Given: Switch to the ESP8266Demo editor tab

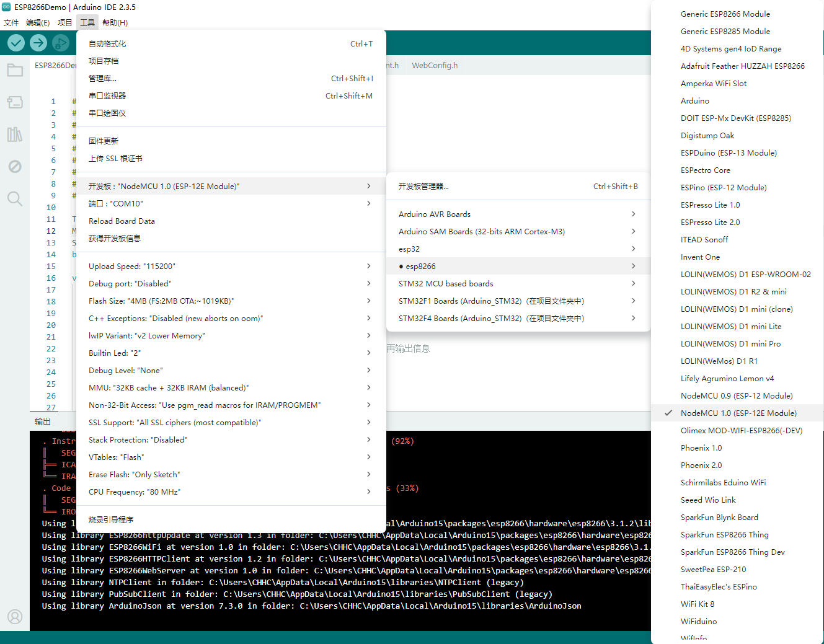Looking at the screenshot, I should [55, 65].
